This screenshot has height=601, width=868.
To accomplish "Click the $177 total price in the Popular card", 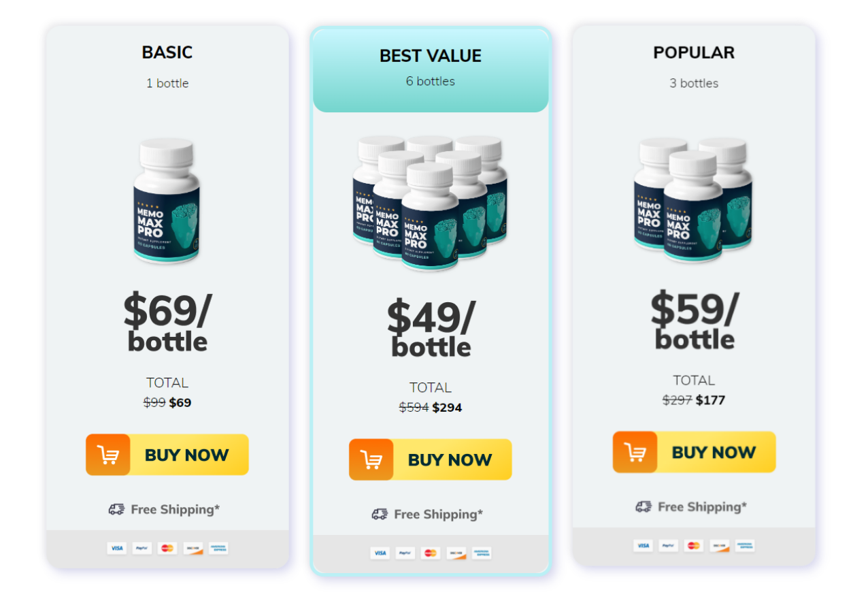I will pos(711,400).
